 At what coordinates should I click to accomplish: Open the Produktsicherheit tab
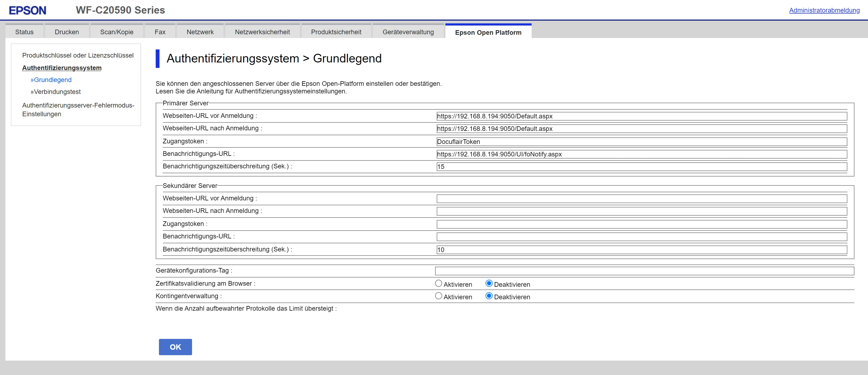tap(336, 32)
